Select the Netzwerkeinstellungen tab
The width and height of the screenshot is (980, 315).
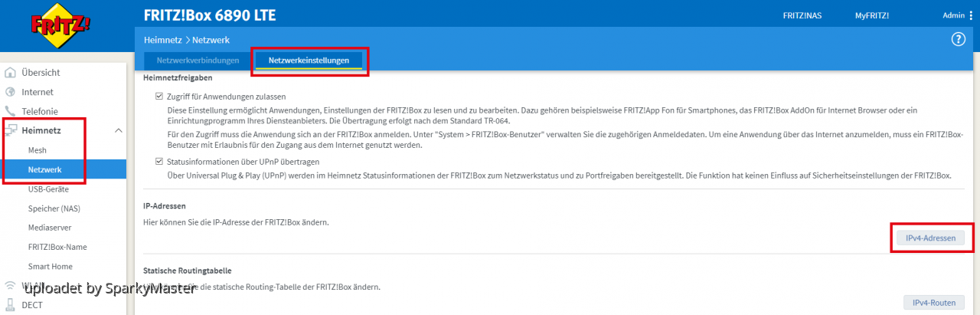(309, 60)
